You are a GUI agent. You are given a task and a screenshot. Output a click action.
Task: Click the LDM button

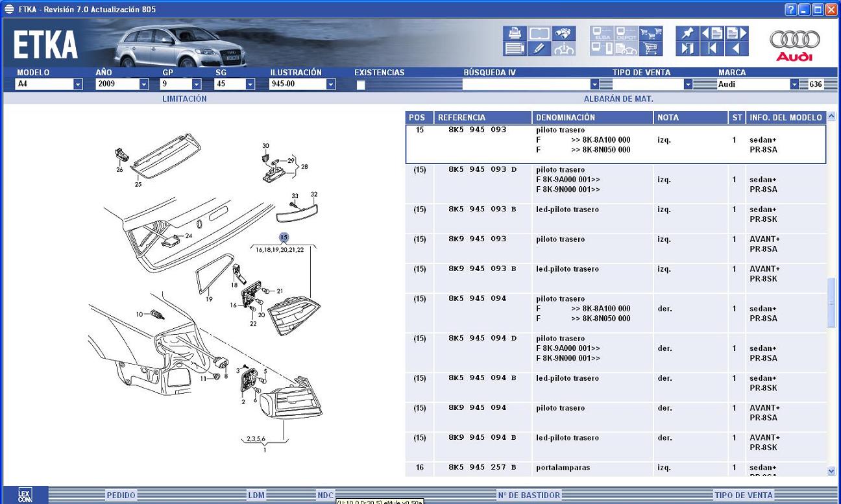(256, 495)
